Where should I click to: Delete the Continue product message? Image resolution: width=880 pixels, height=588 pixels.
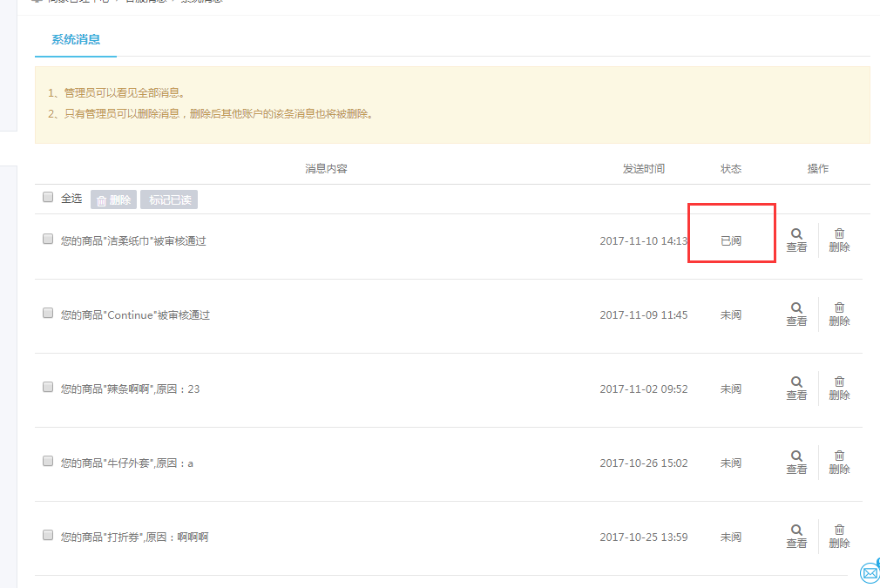coord(839,308)
